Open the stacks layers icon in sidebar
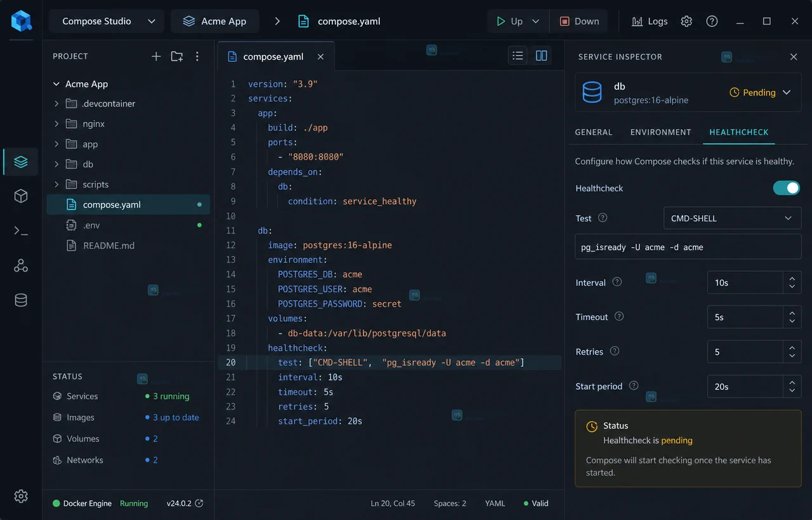 click(x=21, y=162)
